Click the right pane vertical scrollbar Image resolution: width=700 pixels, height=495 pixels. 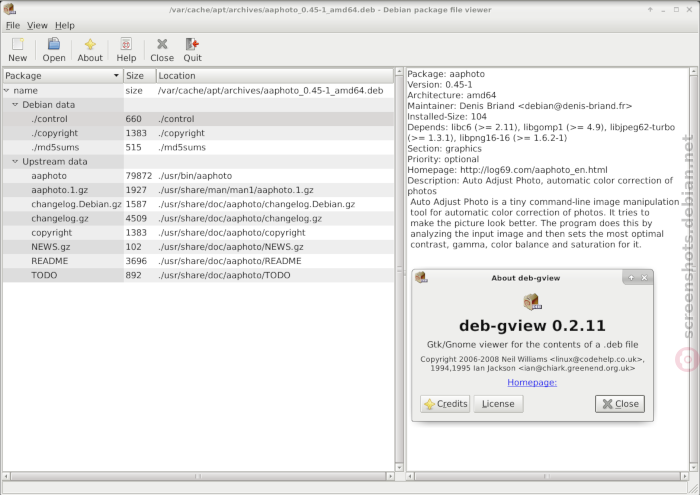click(693, 270)
